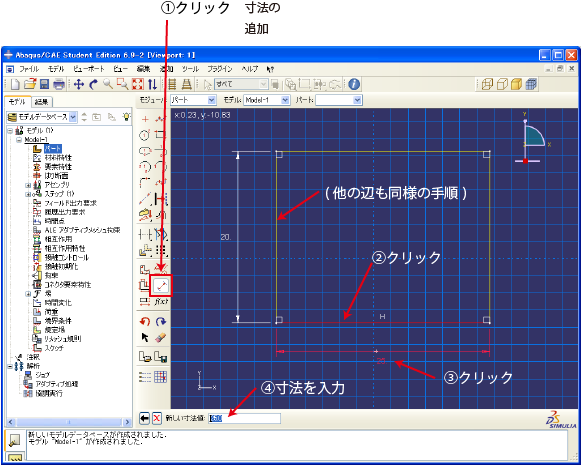Click the black back arrow in prompt area
Image resolution: width=581 pixels, height=466 pixels.
[145, 419]
